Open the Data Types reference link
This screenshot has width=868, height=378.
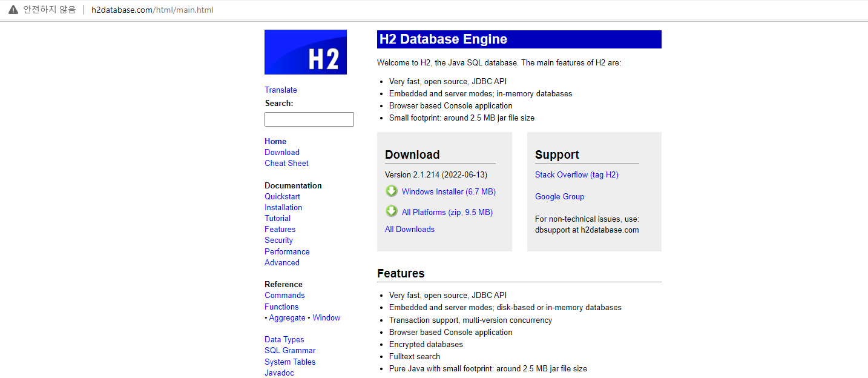coord(284,339)
